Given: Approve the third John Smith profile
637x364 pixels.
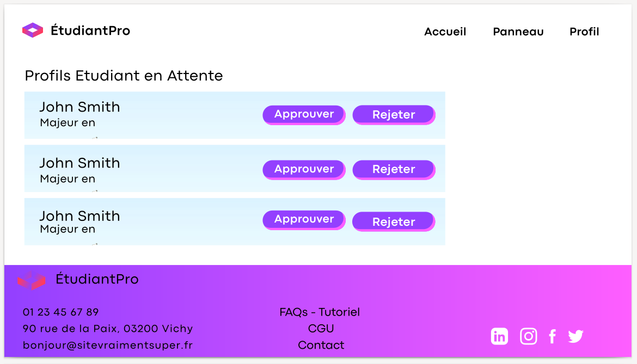Looking at the screenshot, I should tap(304, 219).
